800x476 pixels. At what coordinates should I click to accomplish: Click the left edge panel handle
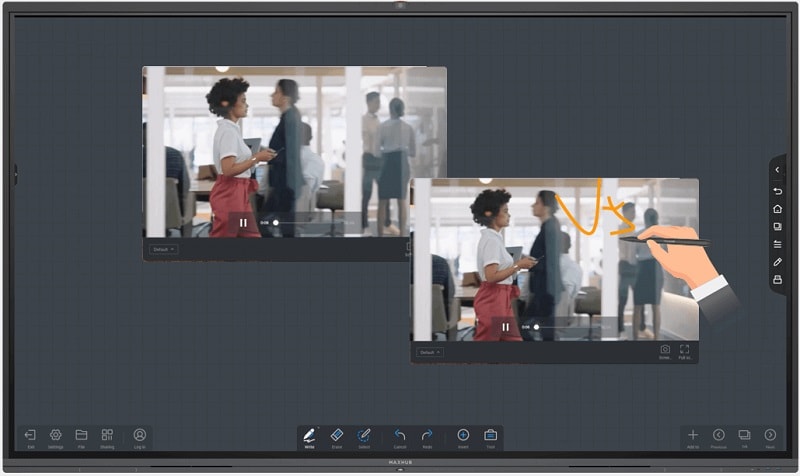click(x=15, y=174)
